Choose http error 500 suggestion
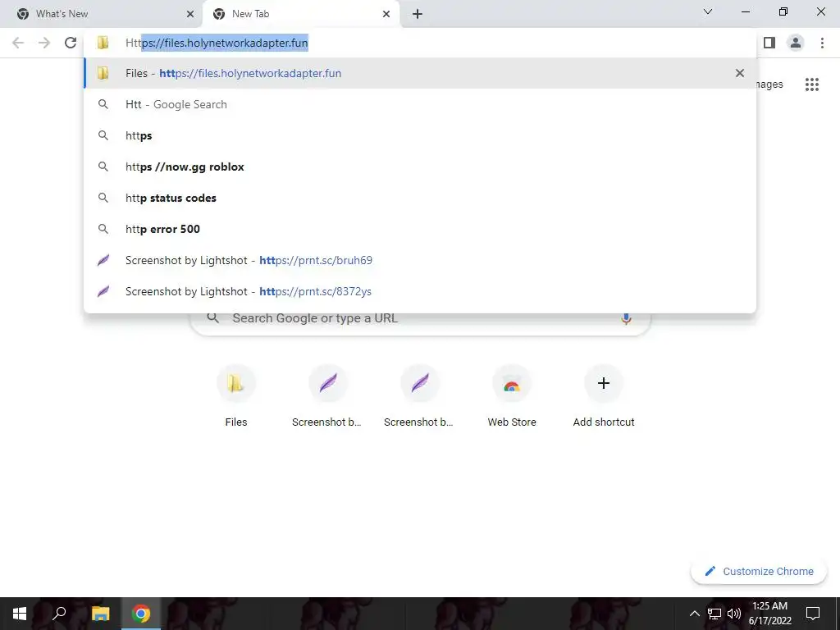This screenshot has width=840, height=630. tap(420, 229)
